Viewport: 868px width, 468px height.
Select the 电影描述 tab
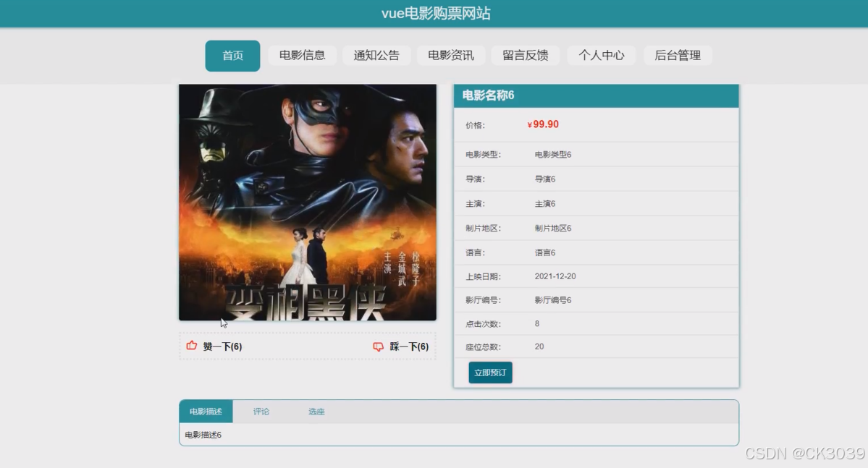pyautogui.click(x=206, y=412)
